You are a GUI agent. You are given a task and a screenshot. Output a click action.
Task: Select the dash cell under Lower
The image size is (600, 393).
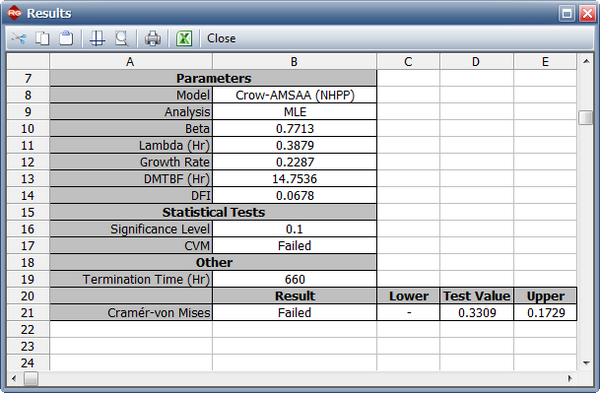408,313
